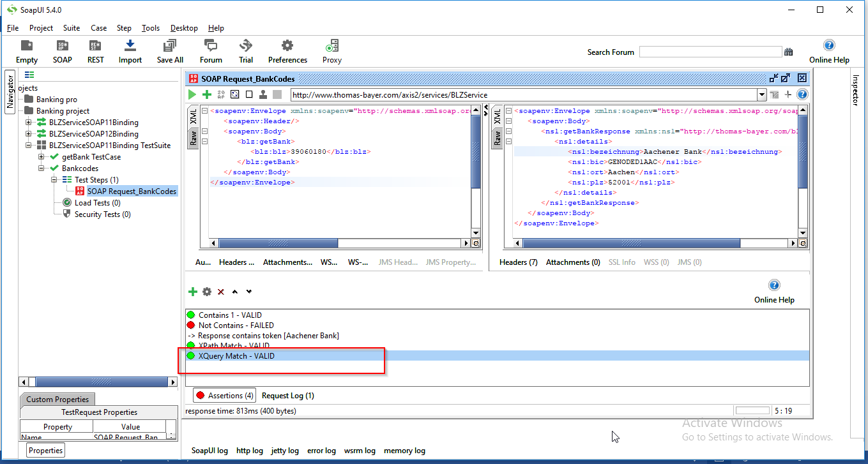Open the Tools menu
The height and width of the screenshot is (464, 868).
[151, 28]
